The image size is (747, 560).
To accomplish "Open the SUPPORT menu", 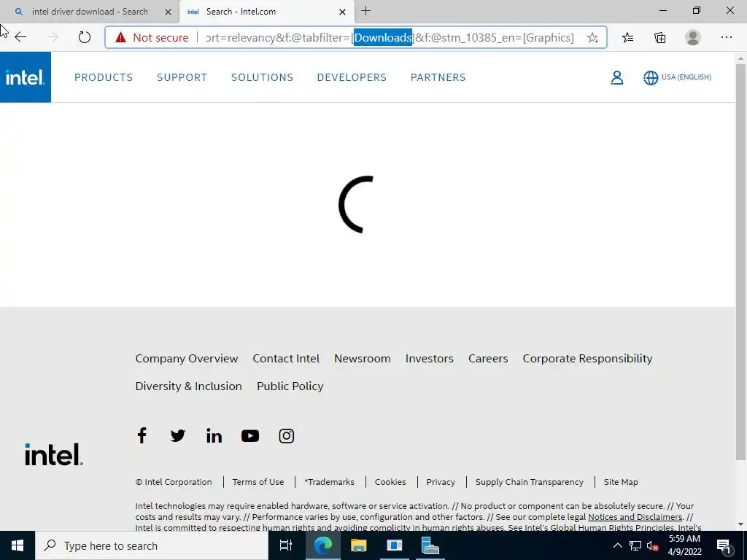I will pyautogui.click(x=182, y=77).
